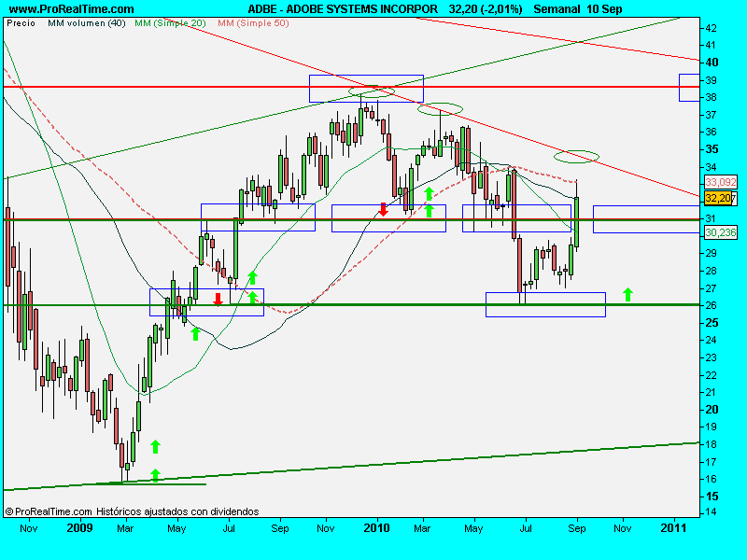Click the ProRealTime.com copyright notice

coord(132,511)
